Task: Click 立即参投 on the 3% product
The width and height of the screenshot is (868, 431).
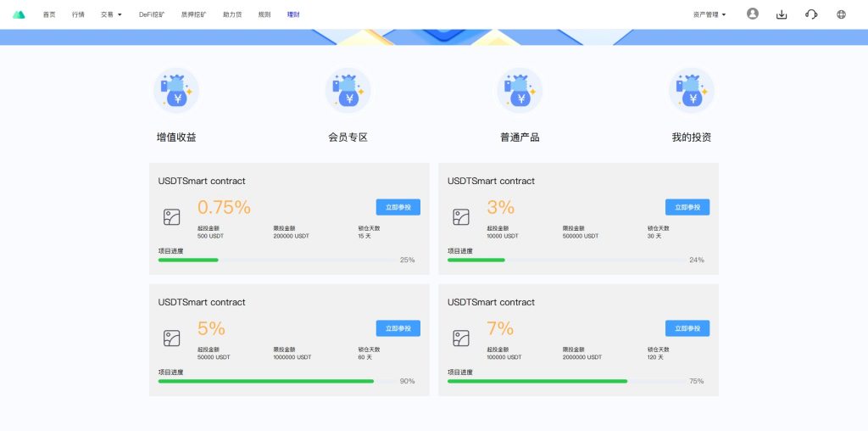Action: click(687, 207)
